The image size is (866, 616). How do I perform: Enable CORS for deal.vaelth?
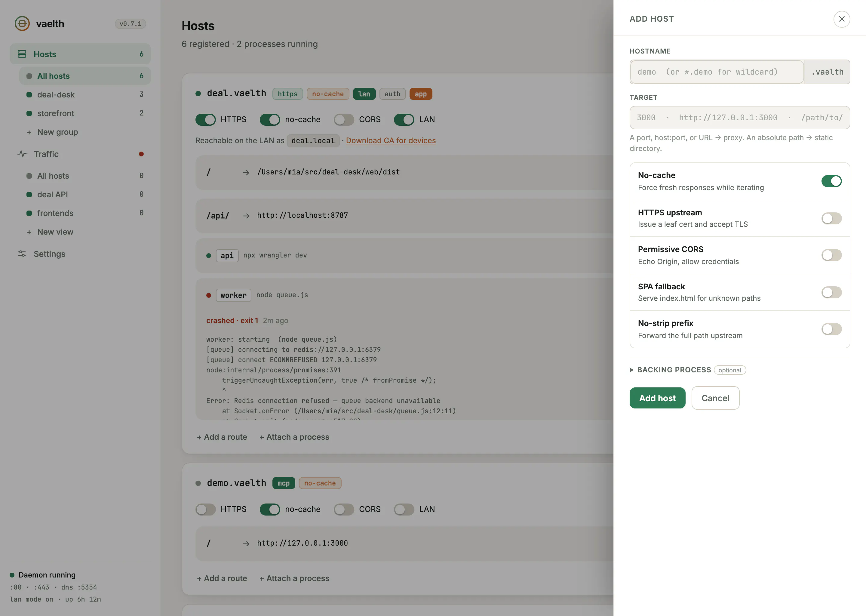pos(344,119)
